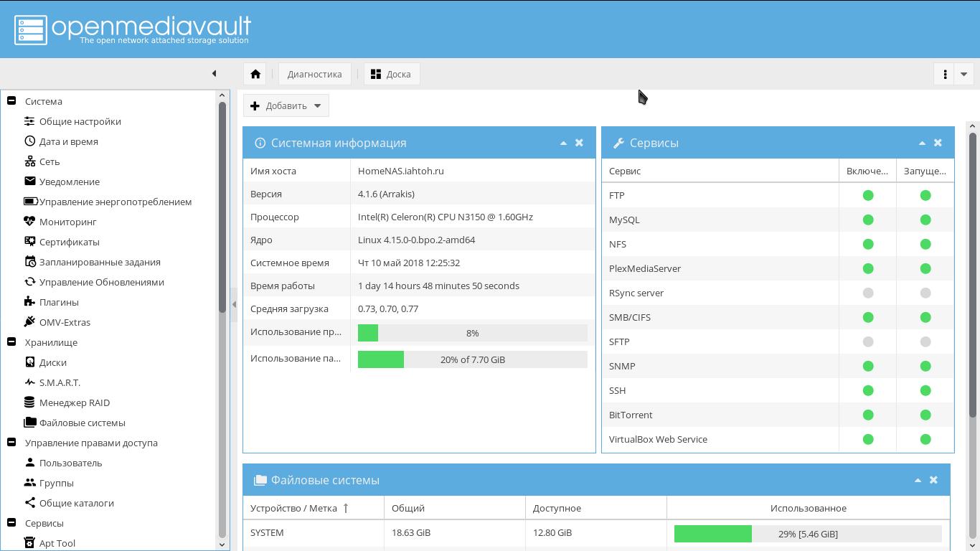Click the SFTP enabled status indicator
This screenshot has width=980, height=551.
coord(868,342)
